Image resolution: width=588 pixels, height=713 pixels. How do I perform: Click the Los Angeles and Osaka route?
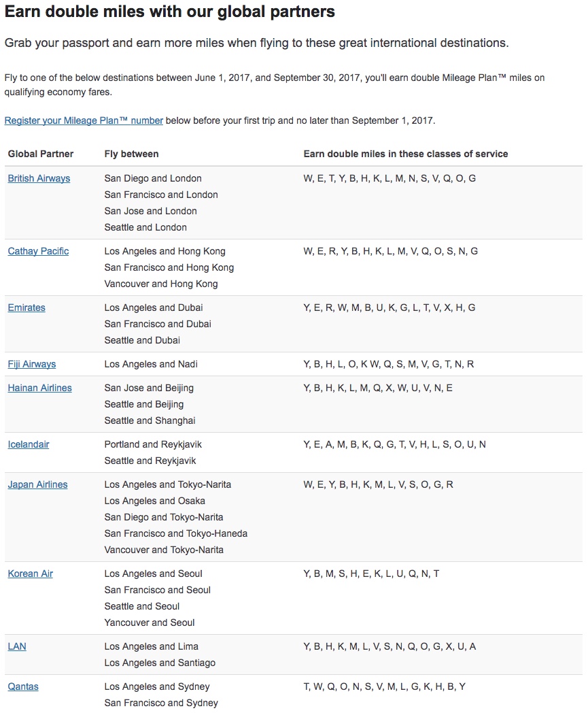pos(154,501)
